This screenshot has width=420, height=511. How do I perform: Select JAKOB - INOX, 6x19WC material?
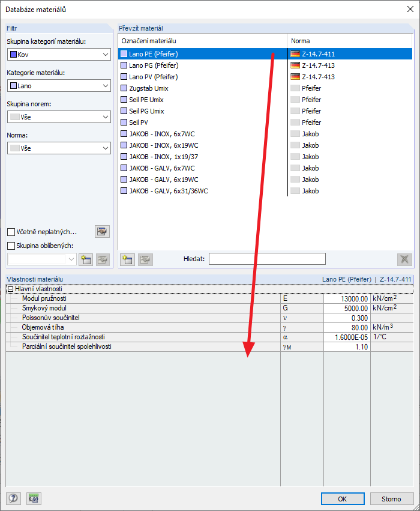tap(163, 145)
